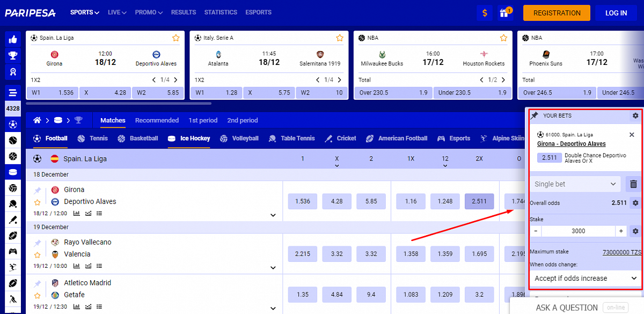The width and height of the screenshot is (644, 314).
Task: Select Over 230.5 on the Bucks card
Action: coord(393,92)
